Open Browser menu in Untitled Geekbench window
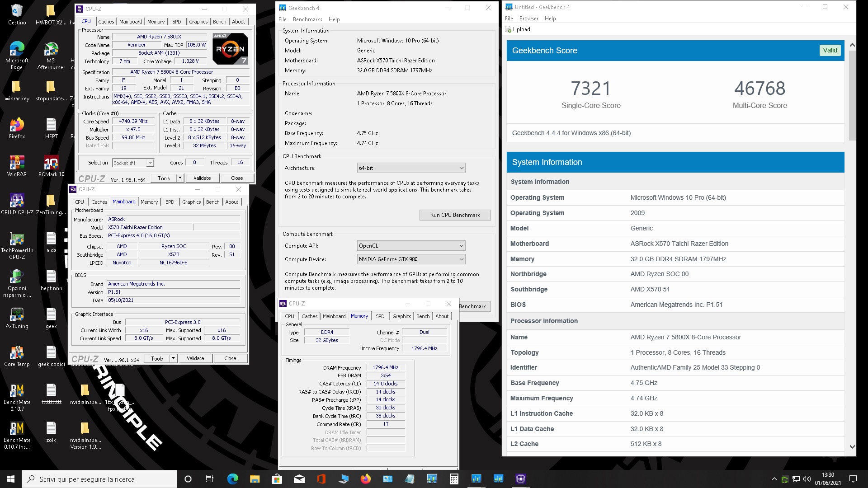Viewport: 868px width, 488px height. pyautogui.click(x=528, y=19)
